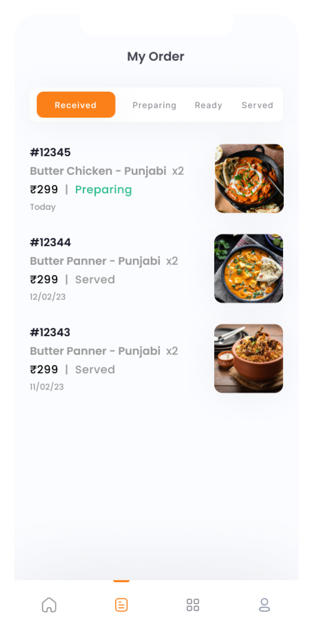This screenshot has height=644, width=313.
Task: Select the Received tab
Action: (76, 105)
